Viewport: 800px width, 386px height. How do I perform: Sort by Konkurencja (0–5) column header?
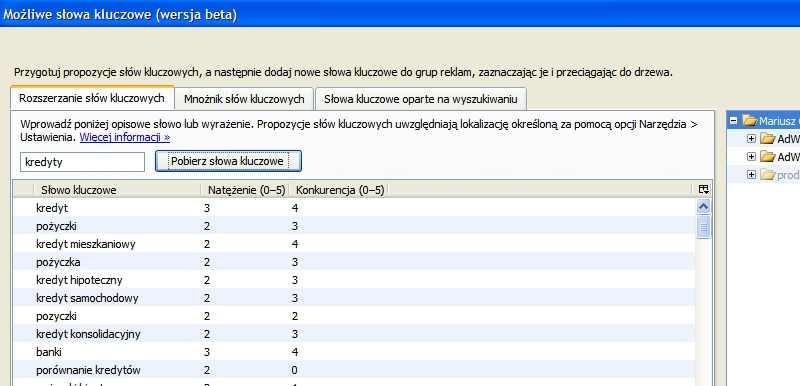[x=340, y=190]
